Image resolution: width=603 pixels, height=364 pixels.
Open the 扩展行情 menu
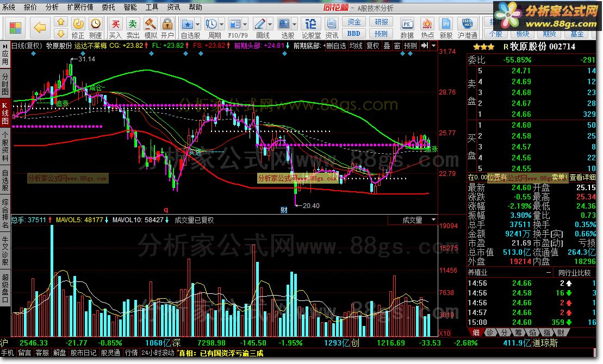[x=80, y=7]
